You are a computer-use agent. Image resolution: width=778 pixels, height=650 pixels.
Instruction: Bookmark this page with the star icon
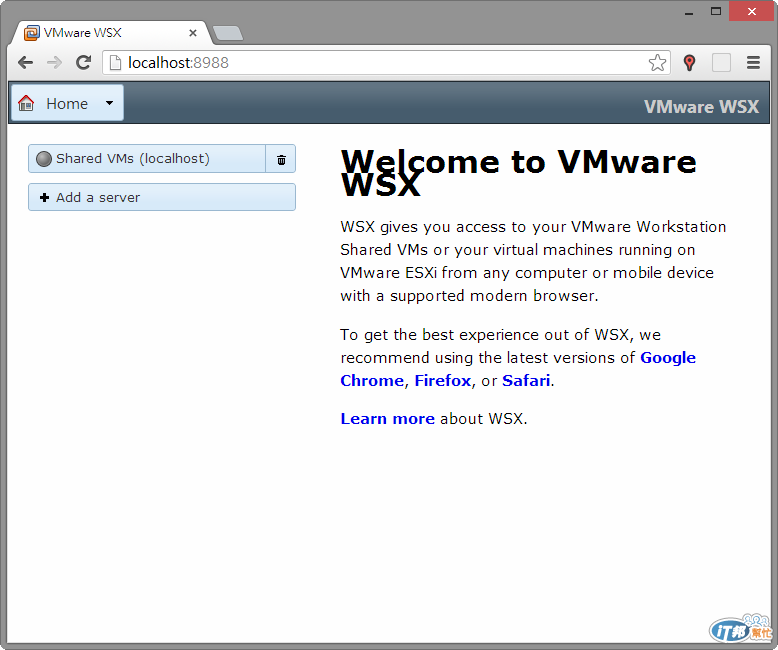[x=657, y=63]
